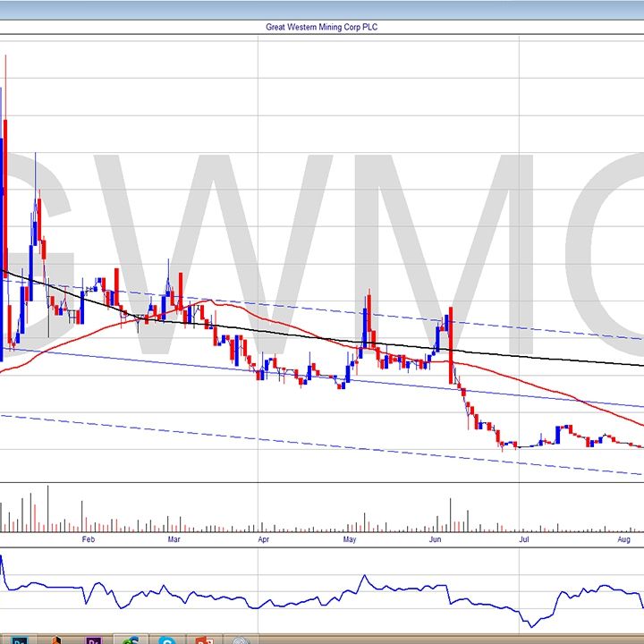This screenshot has height=644, width=644.
Task: Select the Aug label on date axis
Action: point(624,539)
